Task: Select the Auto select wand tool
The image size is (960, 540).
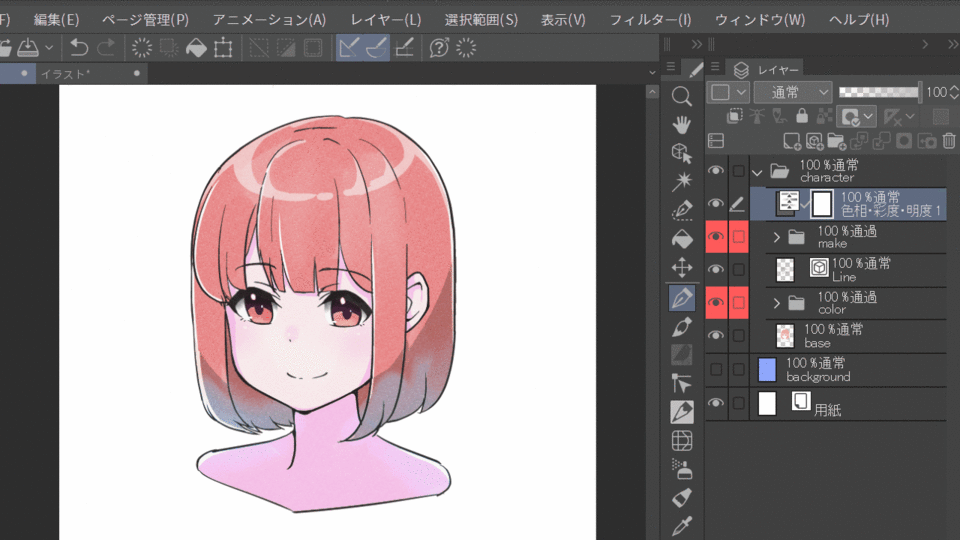Action: point(681,181)
